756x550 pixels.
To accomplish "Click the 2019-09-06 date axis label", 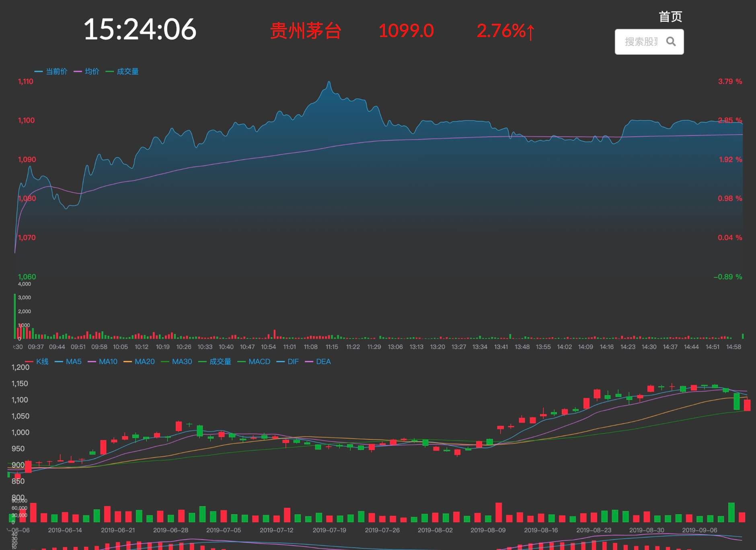I will click(x=699, y=530).
